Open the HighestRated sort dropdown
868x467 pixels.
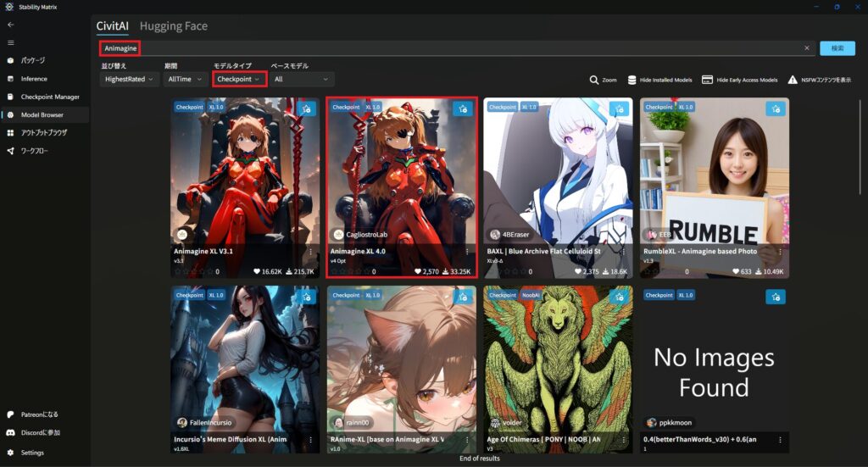[x=129, y=79]
